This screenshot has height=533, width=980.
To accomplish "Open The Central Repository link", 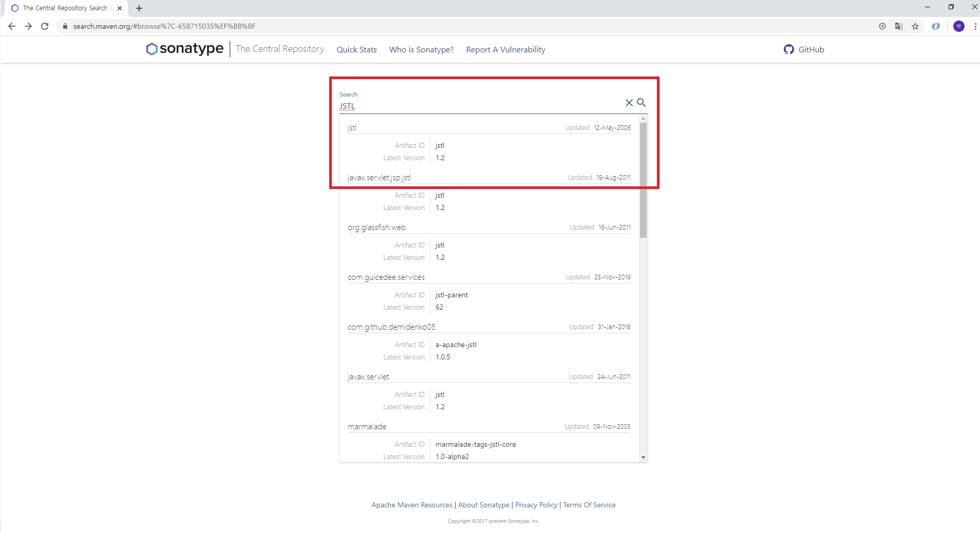I will (x=280, y=49).
